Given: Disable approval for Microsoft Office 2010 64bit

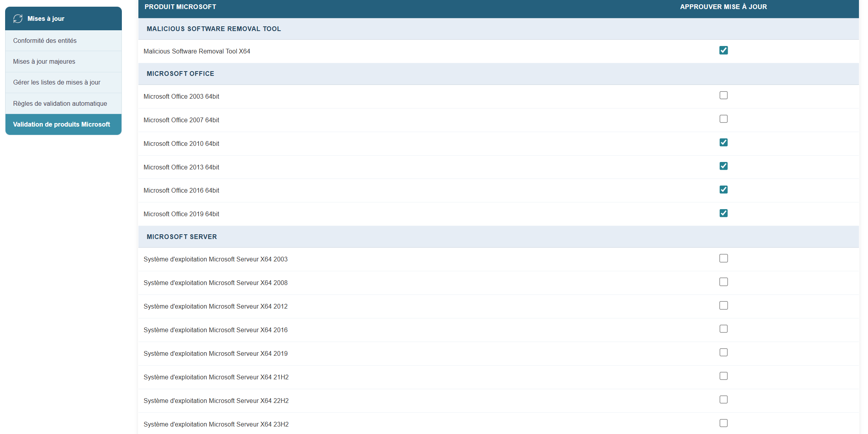Looking at the screenshot, I should (x=723, y=143).
